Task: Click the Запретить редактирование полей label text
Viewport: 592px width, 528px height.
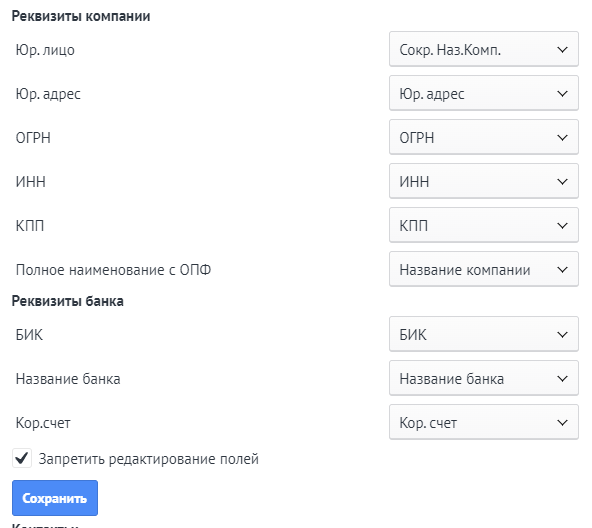Action: (149, 459)
